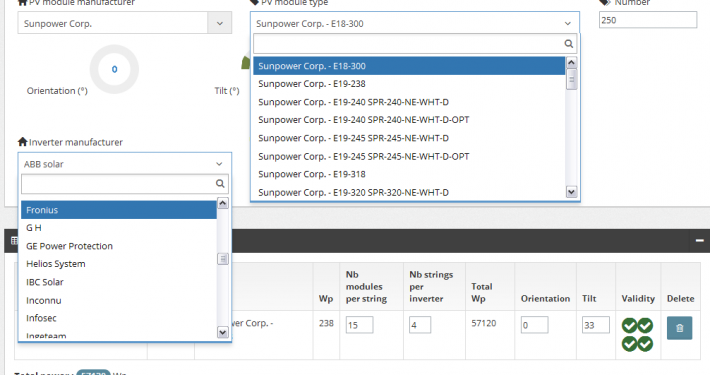Collapse the PV module type Sunpower Corp. - E18-300 selector

tap(415, 23)
